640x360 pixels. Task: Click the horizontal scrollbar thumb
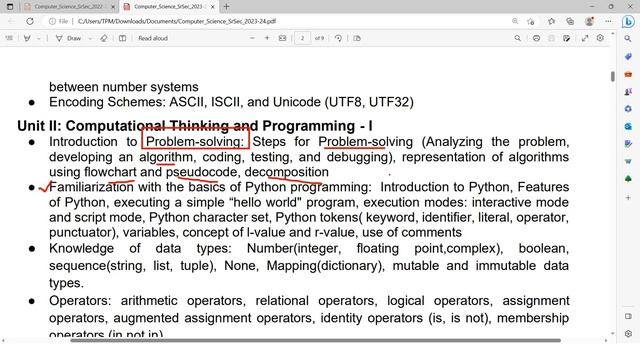pyautogui.click(x=316, y=340)
